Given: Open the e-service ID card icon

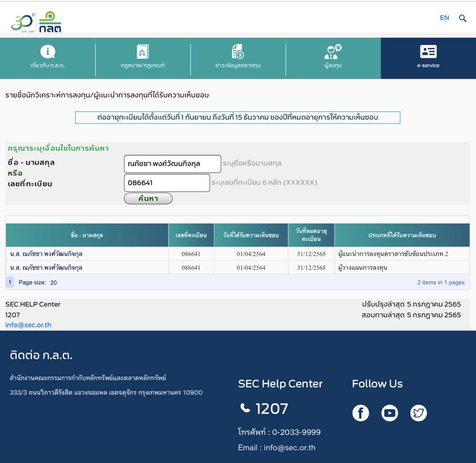Looking at the screenshot, I should [428, 51].
